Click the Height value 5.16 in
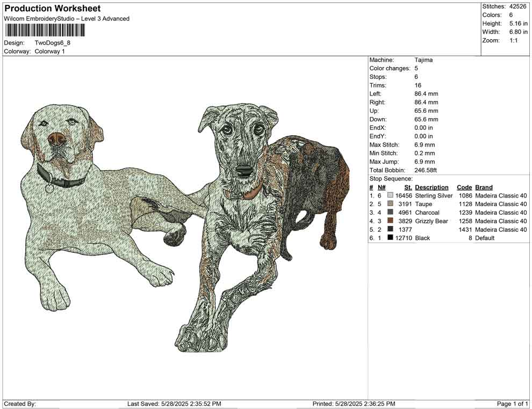The height and width of the screenshot is (409, 532). tap(519, 24)
